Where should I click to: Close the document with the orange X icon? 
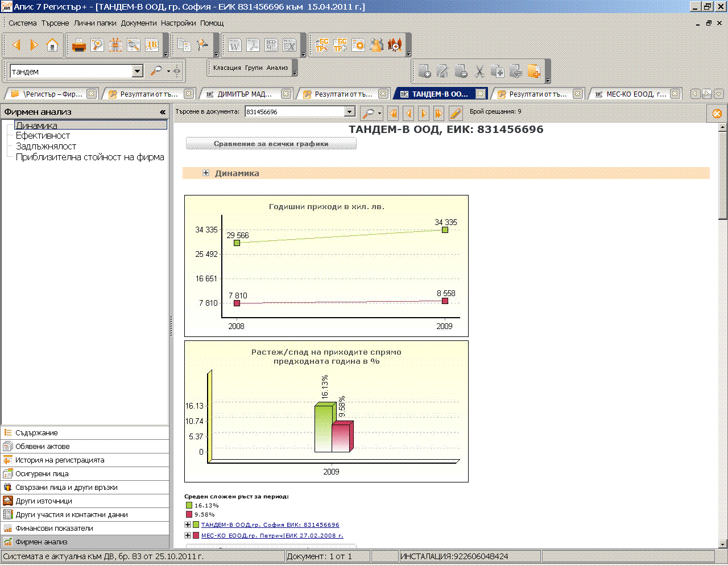pos(717,114)
